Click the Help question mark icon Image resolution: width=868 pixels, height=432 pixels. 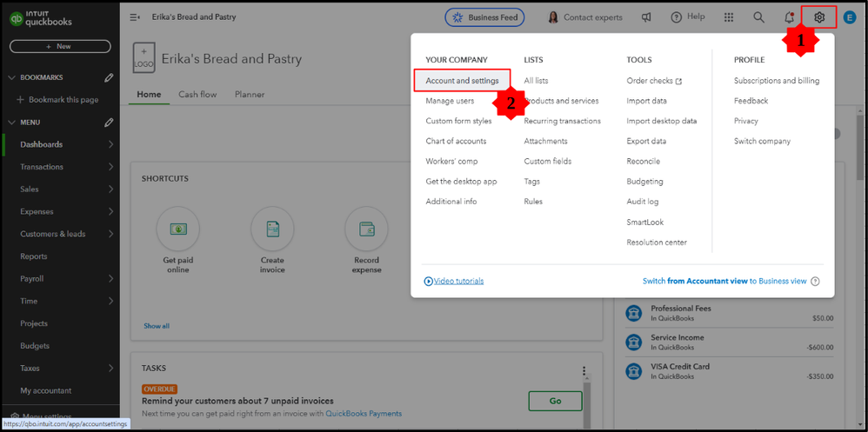click(676, 17)
